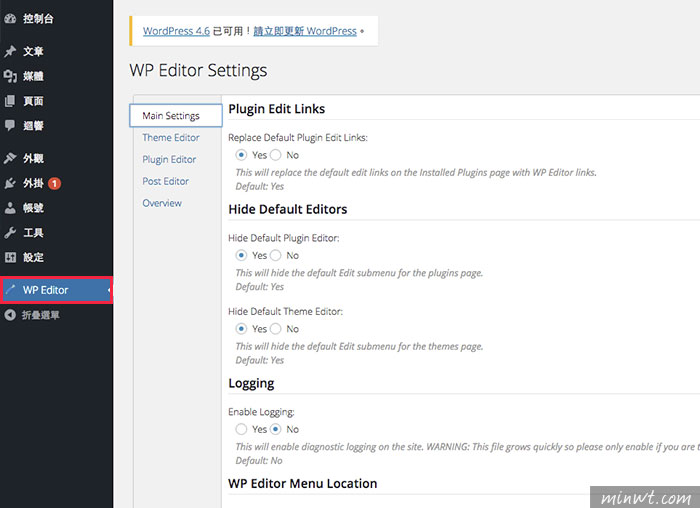Click the Media icon (媒體) in the sidebar
The image size is (700, 508).
click(10, 76)
